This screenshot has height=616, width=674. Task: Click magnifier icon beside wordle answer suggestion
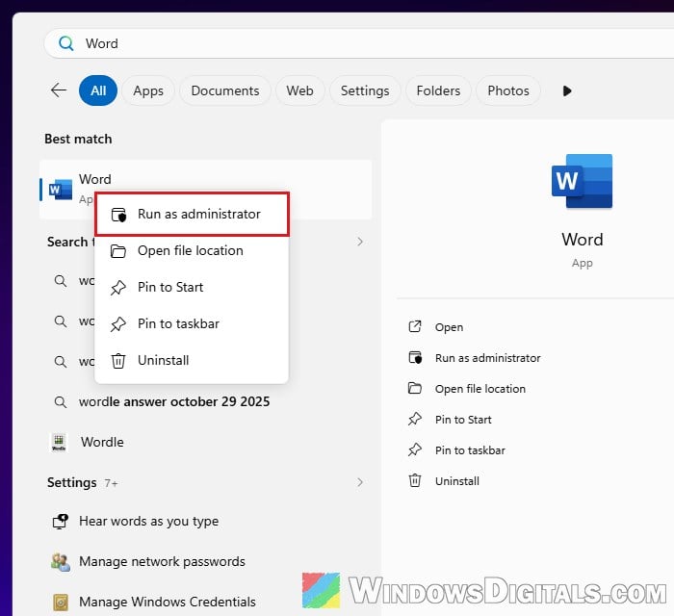coord(61,402)
